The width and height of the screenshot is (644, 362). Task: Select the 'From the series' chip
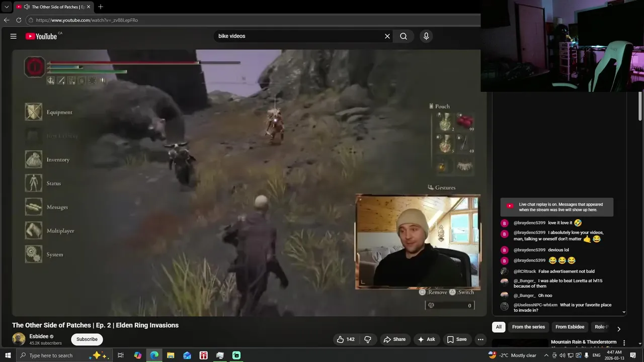point(528,327)
